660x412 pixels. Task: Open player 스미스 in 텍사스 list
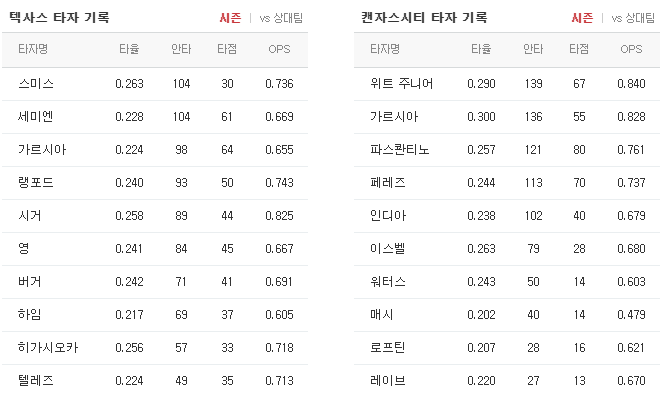36,84
